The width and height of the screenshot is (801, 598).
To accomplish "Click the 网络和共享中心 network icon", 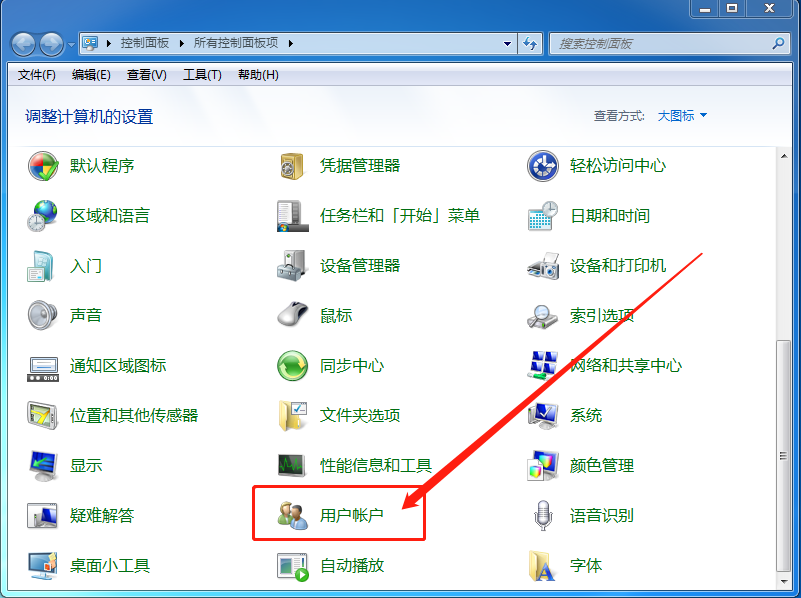I will (x=542, y=366).
